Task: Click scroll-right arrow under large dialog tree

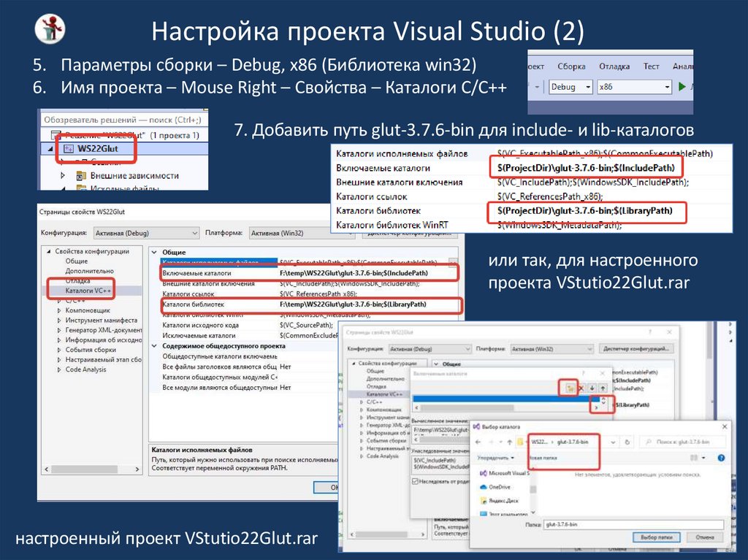Action: (137, 469)
